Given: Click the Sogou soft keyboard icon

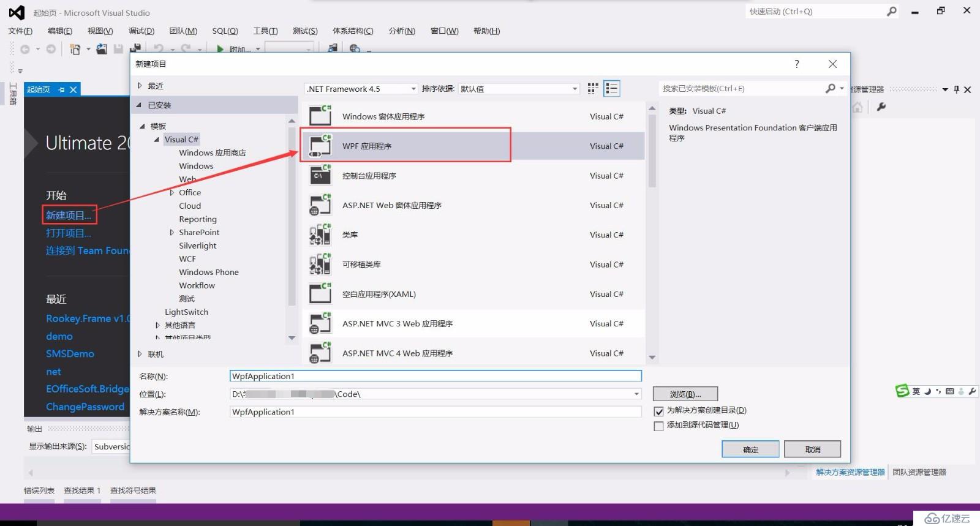Looking at the screenshot, I should (x=950, y=391).
